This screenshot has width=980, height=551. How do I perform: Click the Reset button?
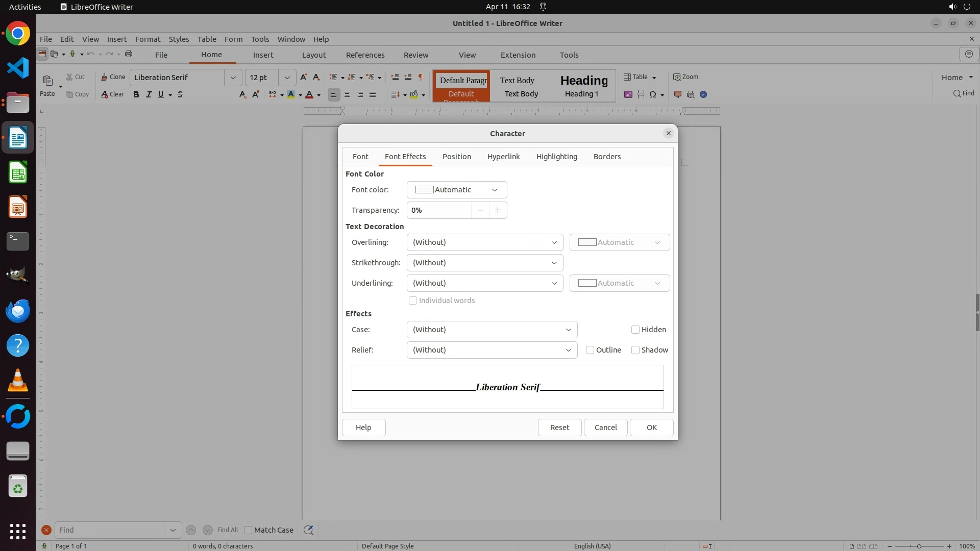pyautogui.click(x=559, y=428)
